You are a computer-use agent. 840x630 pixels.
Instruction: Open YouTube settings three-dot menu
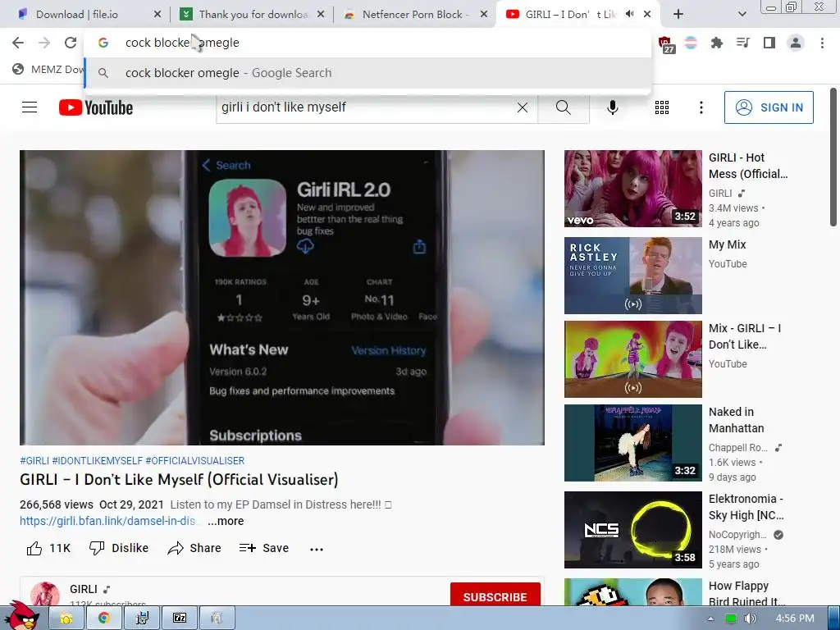click(x=701, y=107)
